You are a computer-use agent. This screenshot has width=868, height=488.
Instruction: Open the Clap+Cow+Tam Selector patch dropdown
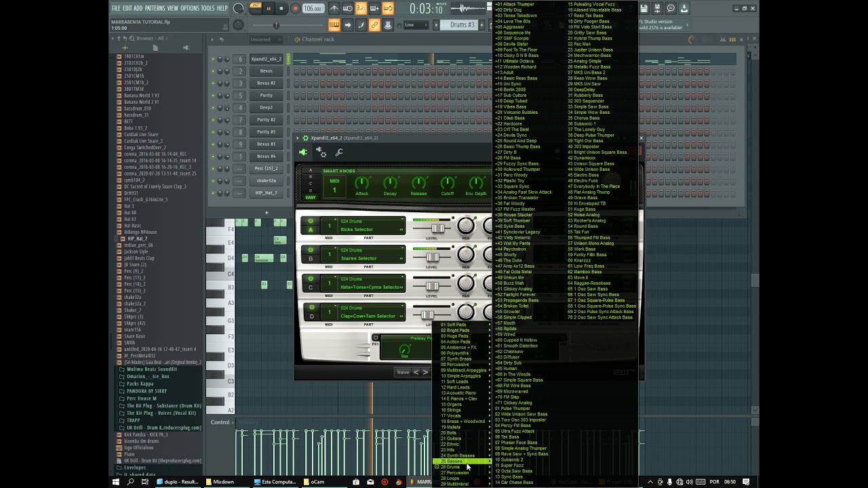[370, 316]
